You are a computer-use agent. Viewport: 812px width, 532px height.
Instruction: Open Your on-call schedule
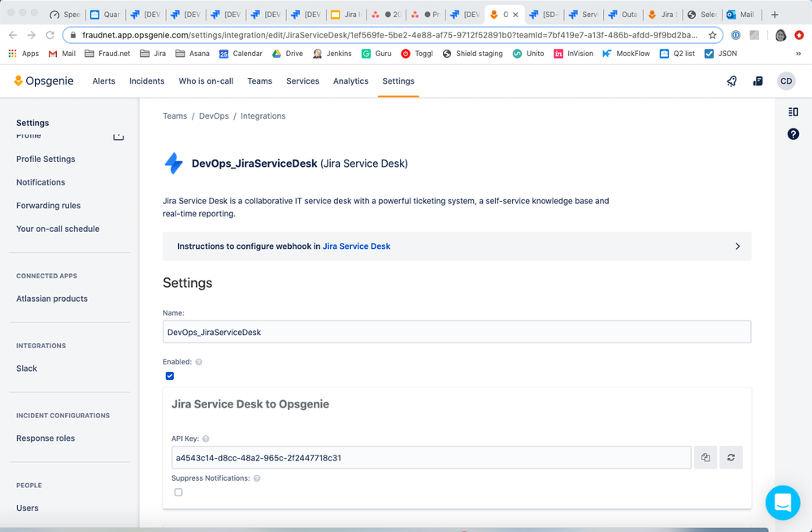pos(58,229)
